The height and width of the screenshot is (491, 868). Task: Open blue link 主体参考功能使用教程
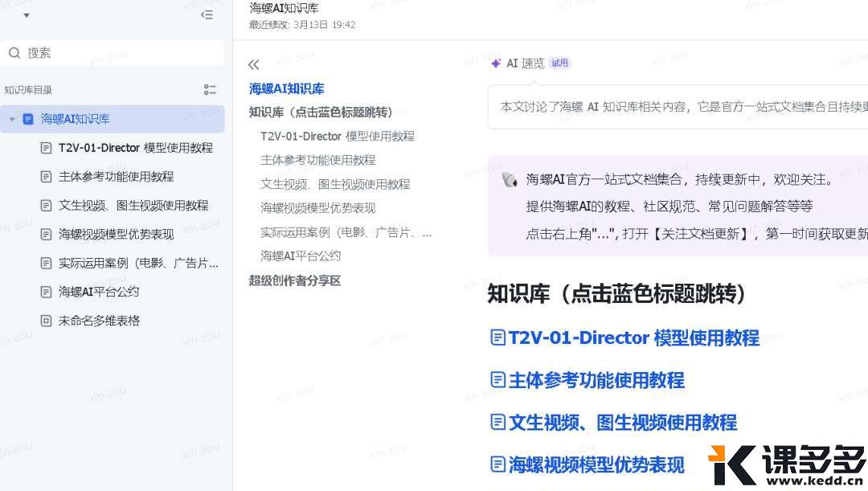[x=596, y=380]
